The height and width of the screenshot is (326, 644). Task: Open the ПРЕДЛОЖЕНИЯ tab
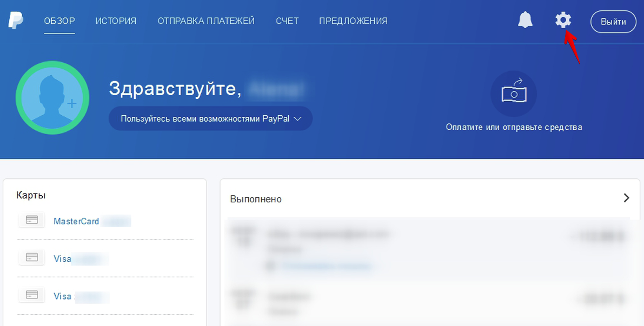pyautogui.click(x=353, y=21)
